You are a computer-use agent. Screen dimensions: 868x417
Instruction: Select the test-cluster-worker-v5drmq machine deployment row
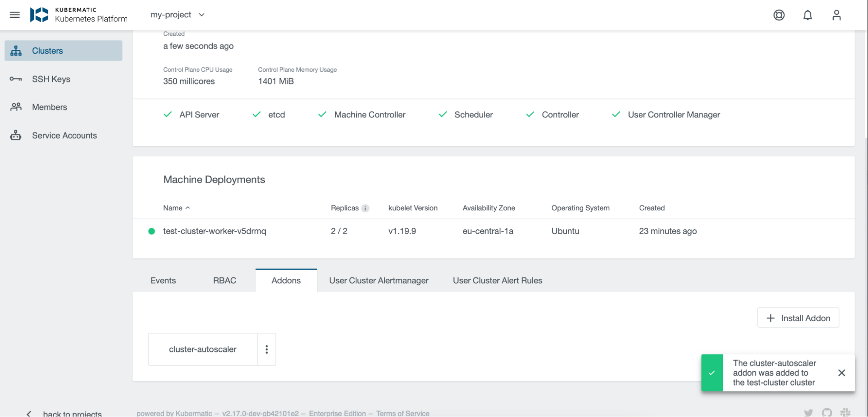(215, 231)
